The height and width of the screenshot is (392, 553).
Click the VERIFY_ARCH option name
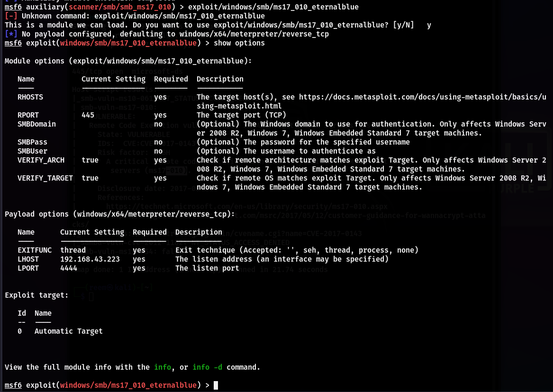41,160
